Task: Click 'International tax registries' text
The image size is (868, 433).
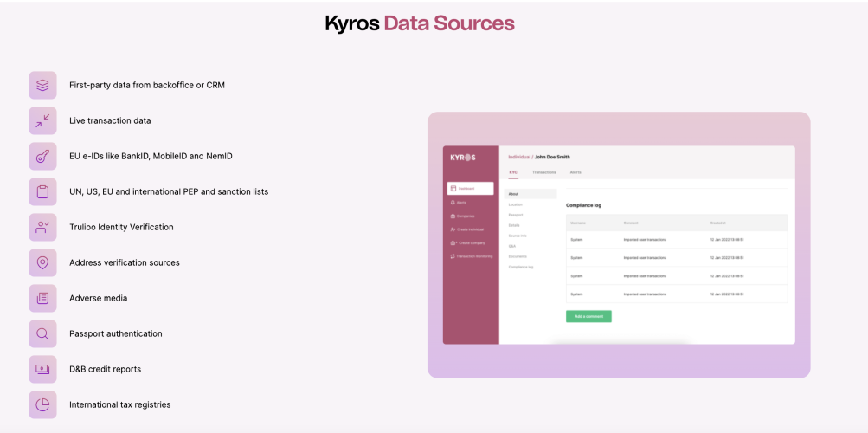Action: 119,404
